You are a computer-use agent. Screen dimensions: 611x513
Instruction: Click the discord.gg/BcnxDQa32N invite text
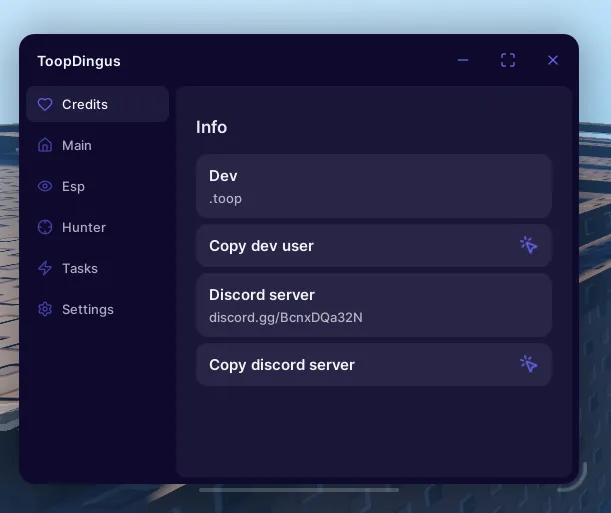pyautogui.click(x=286, y=317)
